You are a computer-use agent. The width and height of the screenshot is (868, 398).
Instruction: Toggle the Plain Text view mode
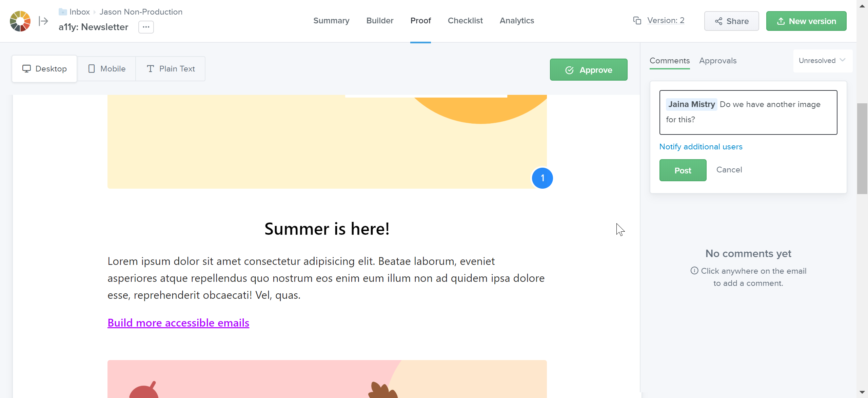point(171,68)
